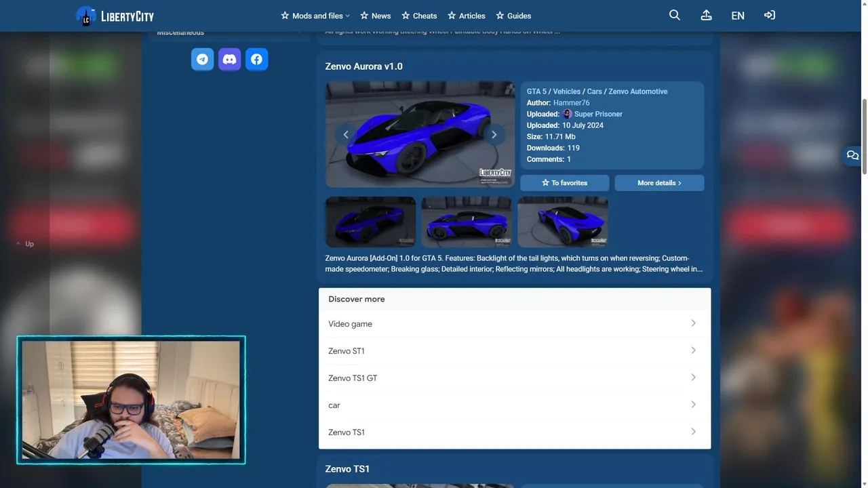Click the Downloads: 119 count
The image size is (868, 488).
click(x=553, y=148)
